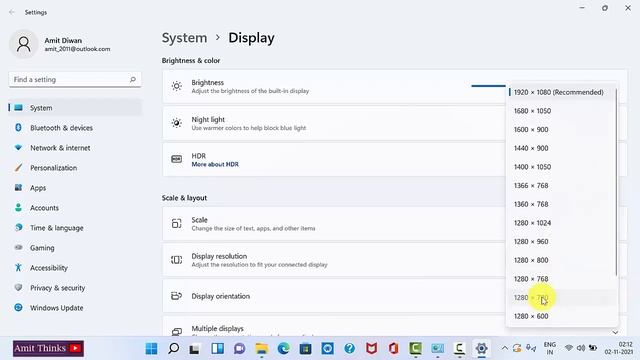
Task: Open Office app from taskbar
Action: pos(393,349)
